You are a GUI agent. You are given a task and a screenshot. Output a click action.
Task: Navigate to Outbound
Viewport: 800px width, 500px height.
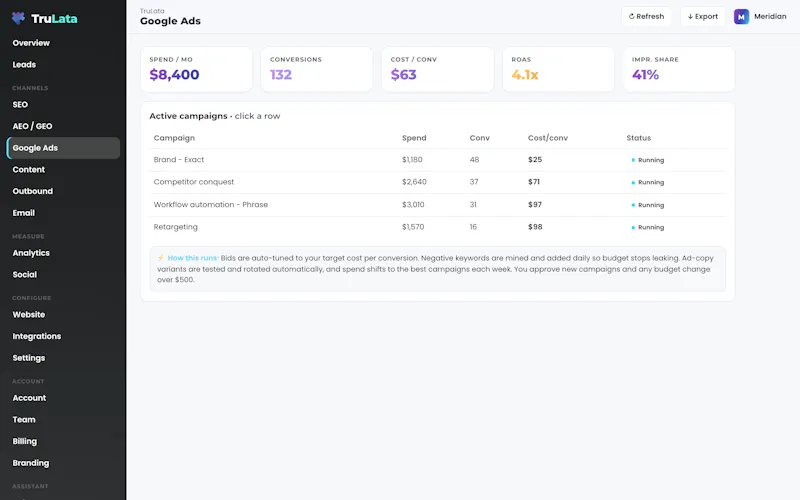pyautogui.click(x=33, y=191)
